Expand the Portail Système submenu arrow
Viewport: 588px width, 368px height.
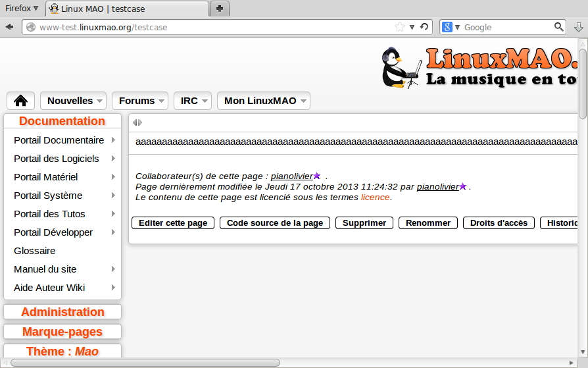[x=113, y=196]
